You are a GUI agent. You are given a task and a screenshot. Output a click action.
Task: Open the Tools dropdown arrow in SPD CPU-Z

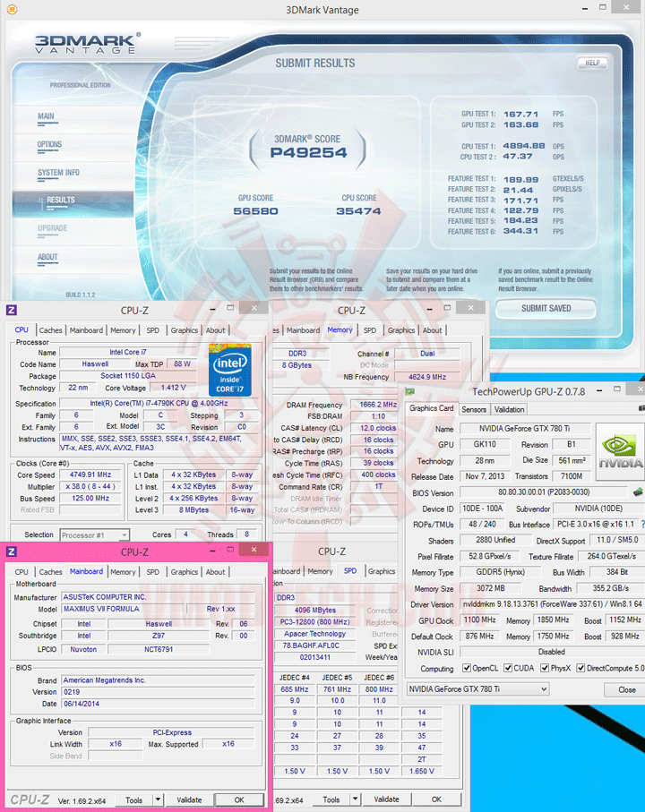pos(355,799)
